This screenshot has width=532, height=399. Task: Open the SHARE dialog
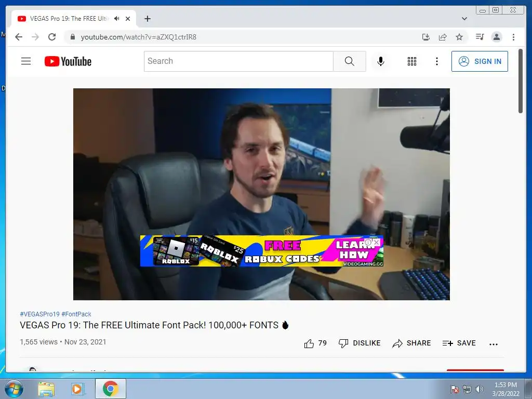(411, 343)
